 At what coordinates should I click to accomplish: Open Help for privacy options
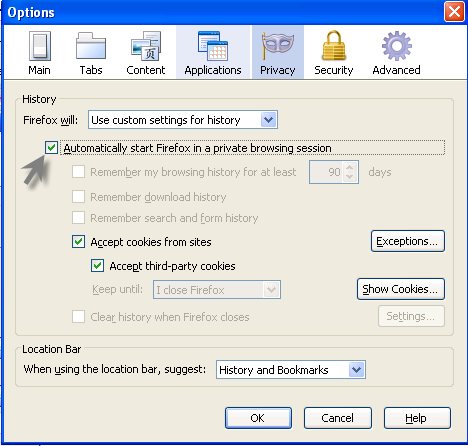coord(417,418)
